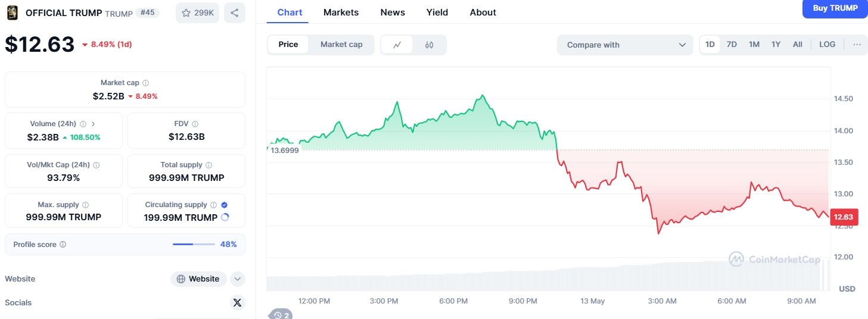Click the 48% profile score value

229,244
